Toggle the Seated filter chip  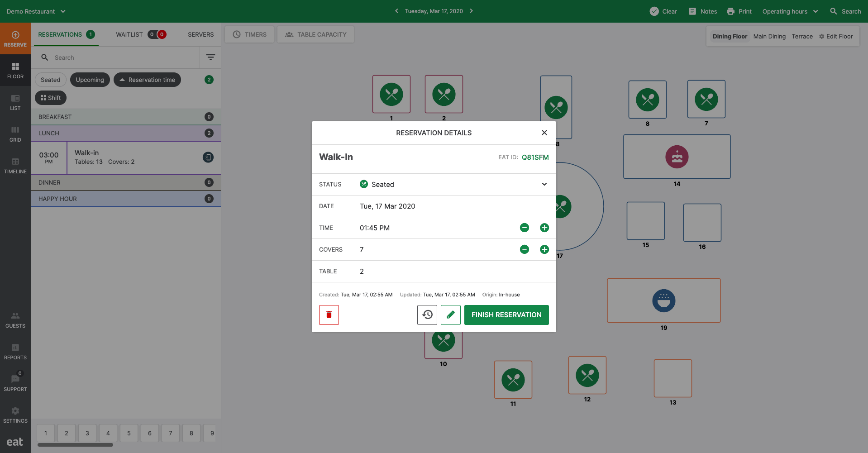50,80
